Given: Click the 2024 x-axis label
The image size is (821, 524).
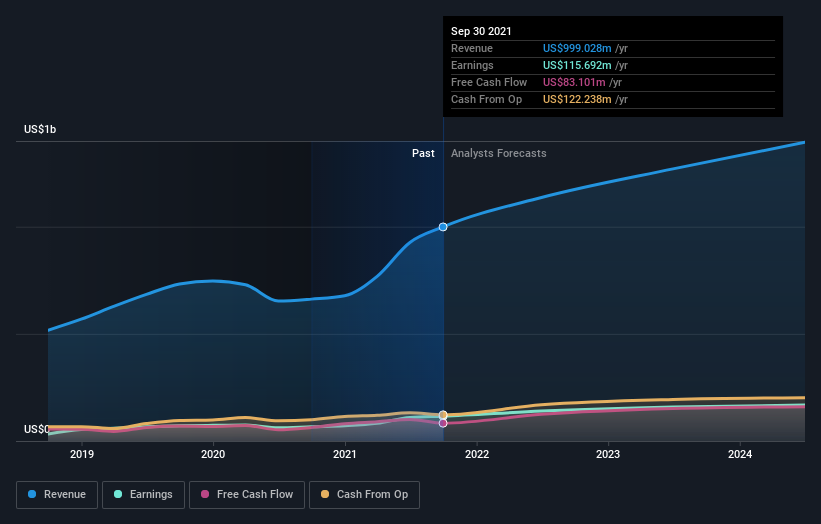Looking at the screenshot, I should (x=740, y=454).
